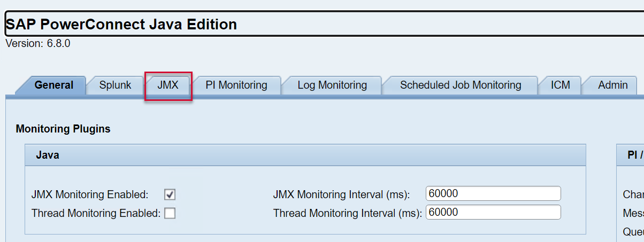This screenshot has height=242, width=644.
Task: Enable the Thread Monitoring checkbox
Action: coord(170,213)
